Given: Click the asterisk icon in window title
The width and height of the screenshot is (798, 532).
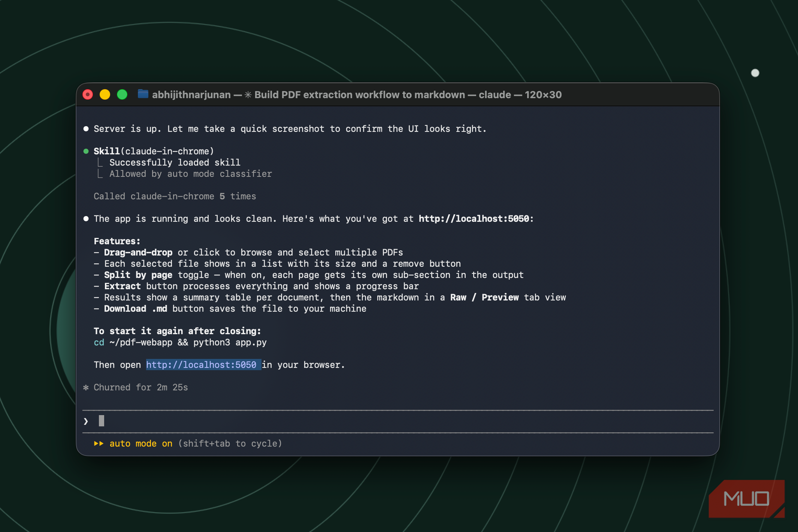Looking at the screenshot, I should point(248,94).
